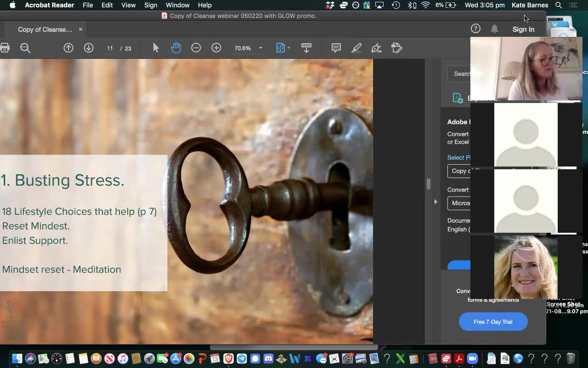Click the '1. Busting Stress.' heading
Screen dimensions: 588x368
coord(62,180)
